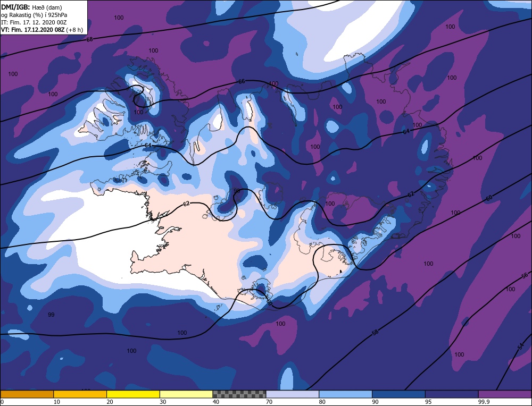This screenshot has height=406, width=532.
Task: Click the 'DMI/IGB: Hæð (dam)' title text
Action: pos(31,7)
